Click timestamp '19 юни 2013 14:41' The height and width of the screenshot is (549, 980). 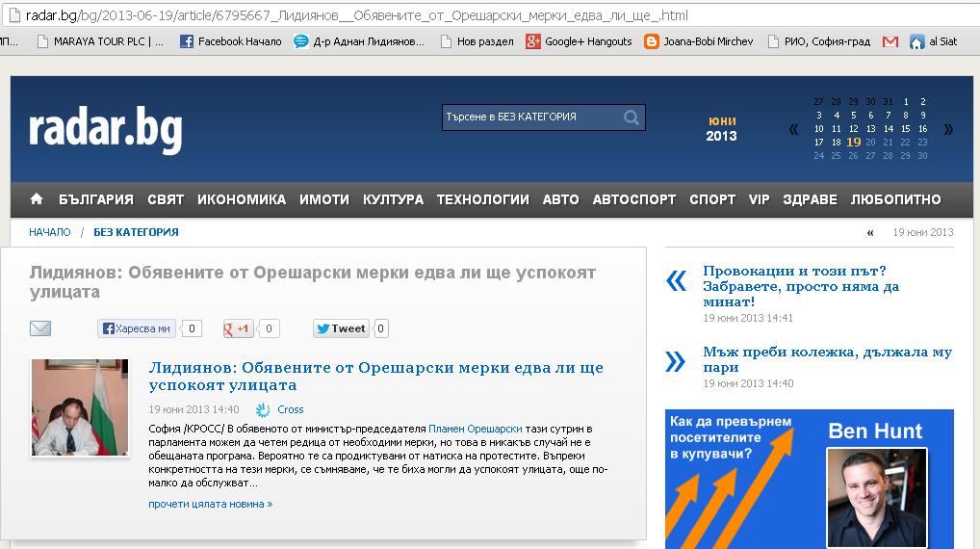coord(747,318)
